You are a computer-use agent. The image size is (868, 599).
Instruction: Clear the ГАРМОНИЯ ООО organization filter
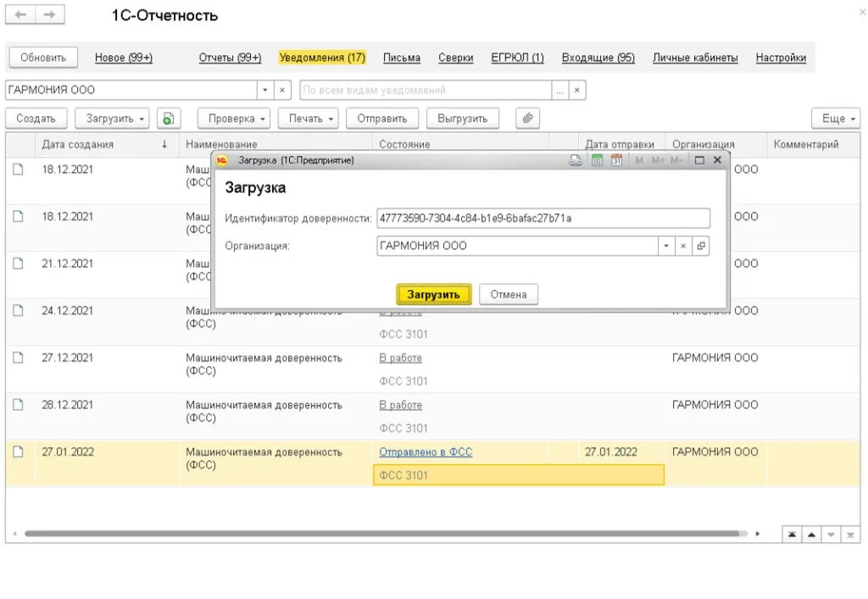pos(281,90)
